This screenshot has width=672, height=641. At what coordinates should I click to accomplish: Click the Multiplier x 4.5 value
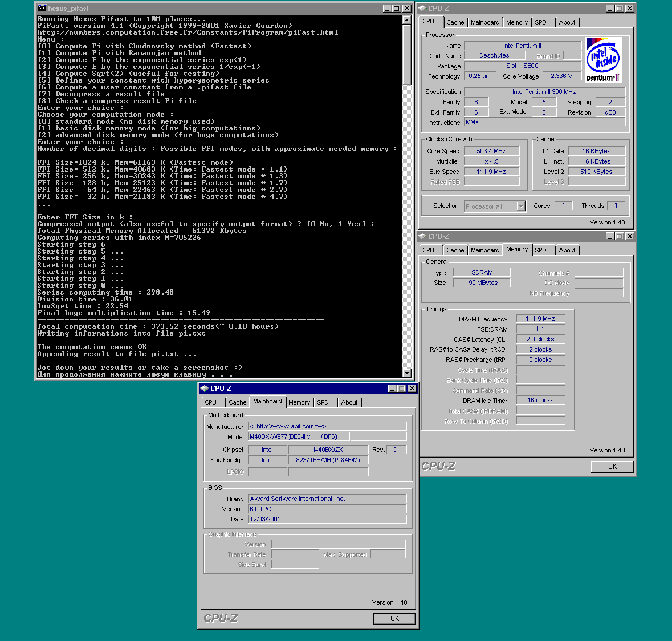click(491, 162)
